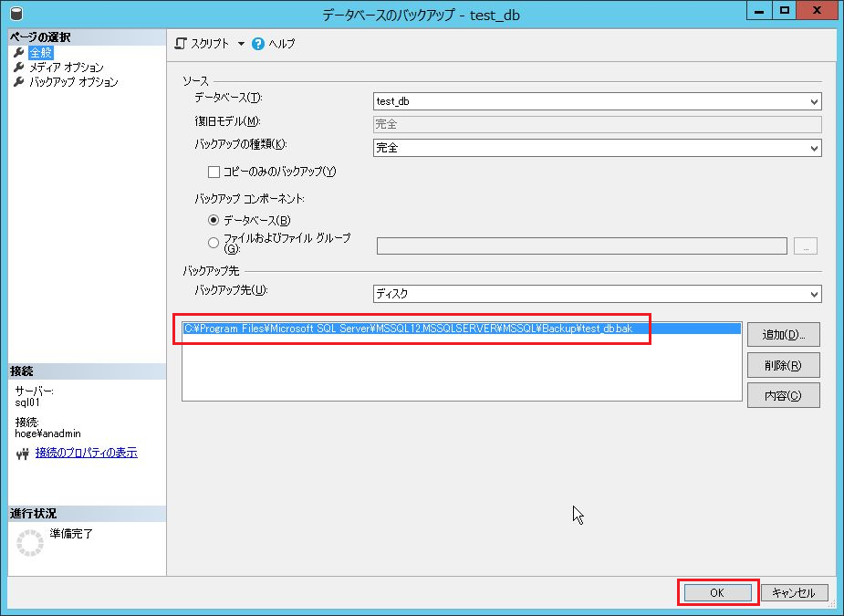Click the 削除 button
Image resolution: width=844 pixels, height=616 pixels.
[783, 365]
